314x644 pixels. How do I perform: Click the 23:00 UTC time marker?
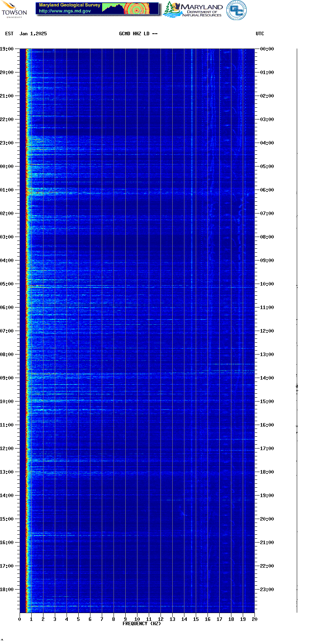(267, 590)
